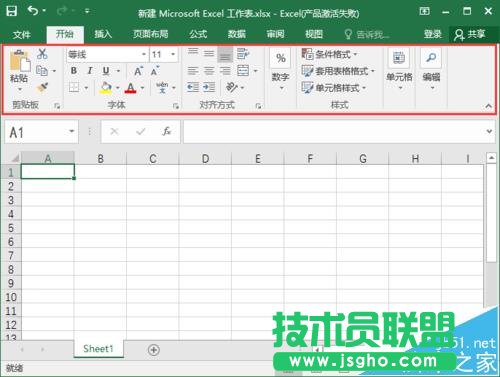Open the 对齐方式 dialog launcher

pos(258,106)
